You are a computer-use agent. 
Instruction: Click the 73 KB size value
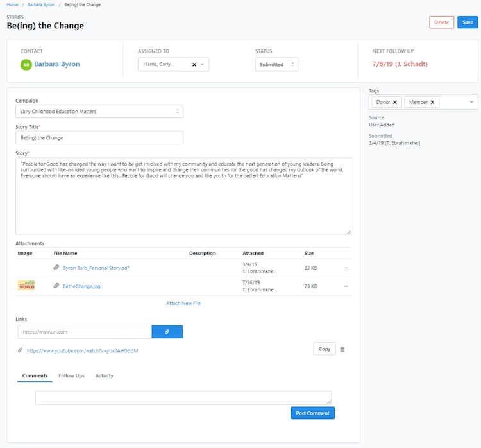pos(310,286)
